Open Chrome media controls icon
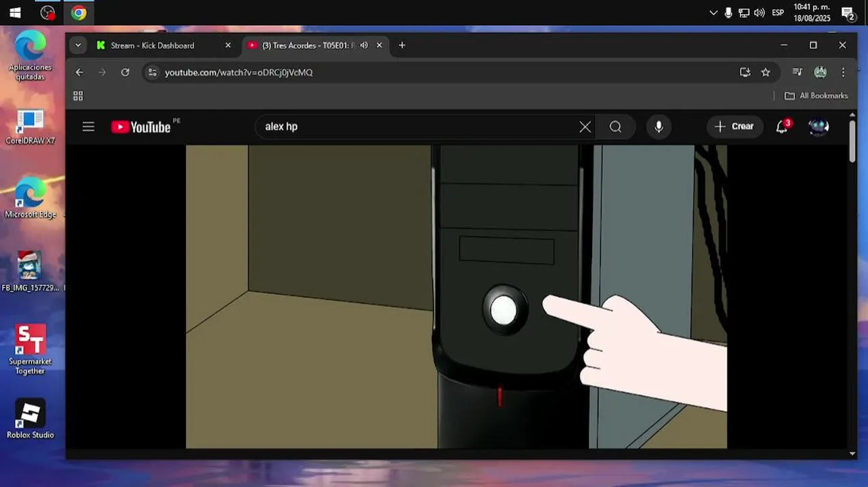Viewport: 868px width, 487px height. pos(797,72)
